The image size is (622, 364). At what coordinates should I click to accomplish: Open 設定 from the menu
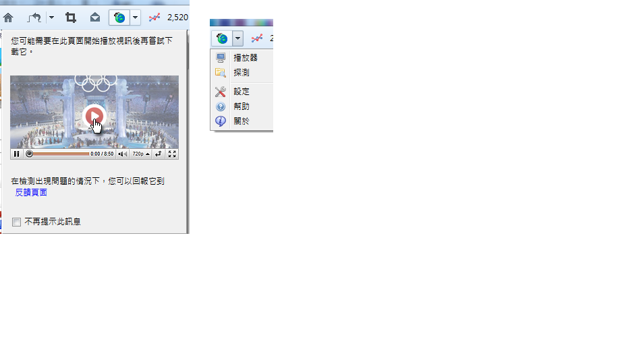(x=242, y=92)
